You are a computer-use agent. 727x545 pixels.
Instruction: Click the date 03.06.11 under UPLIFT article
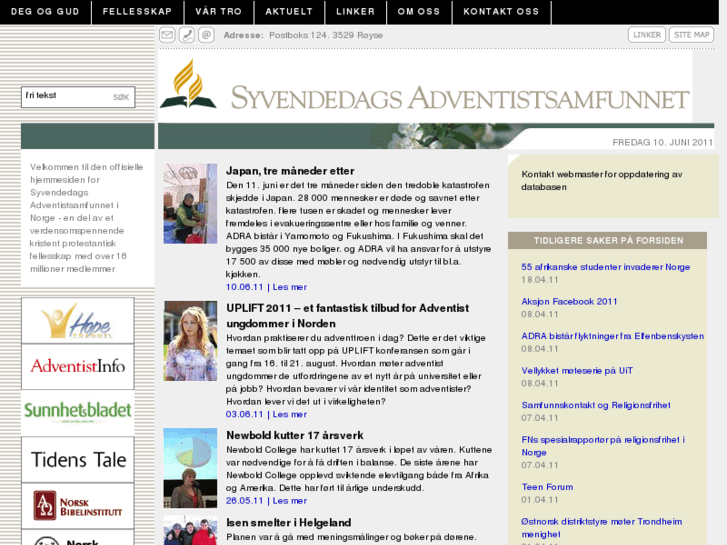coord(244,414)
